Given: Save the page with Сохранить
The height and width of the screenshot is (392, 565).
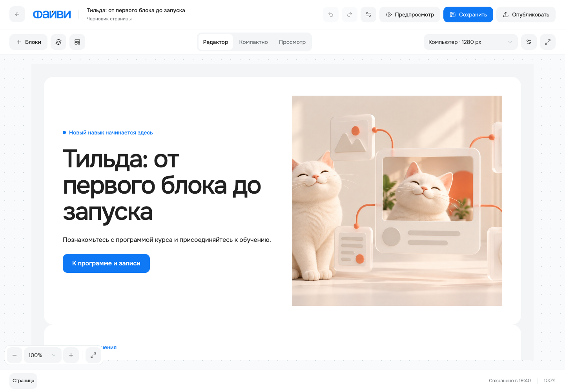Looking at the screenshot, I should (468, 15).
